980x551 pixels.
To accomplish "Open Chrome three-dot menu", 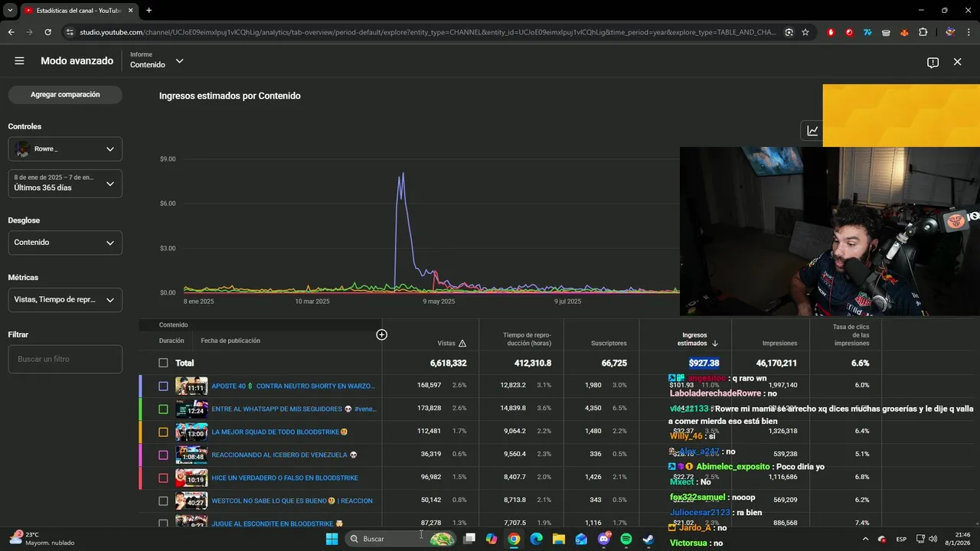I will point(969,32).
